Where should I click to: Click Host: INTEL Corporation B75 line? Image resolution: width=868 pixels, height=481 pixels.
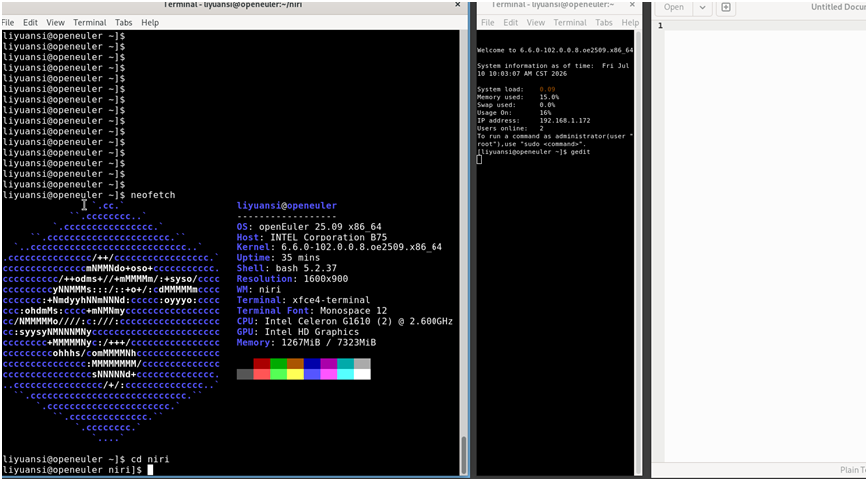(x=311, y=237)
